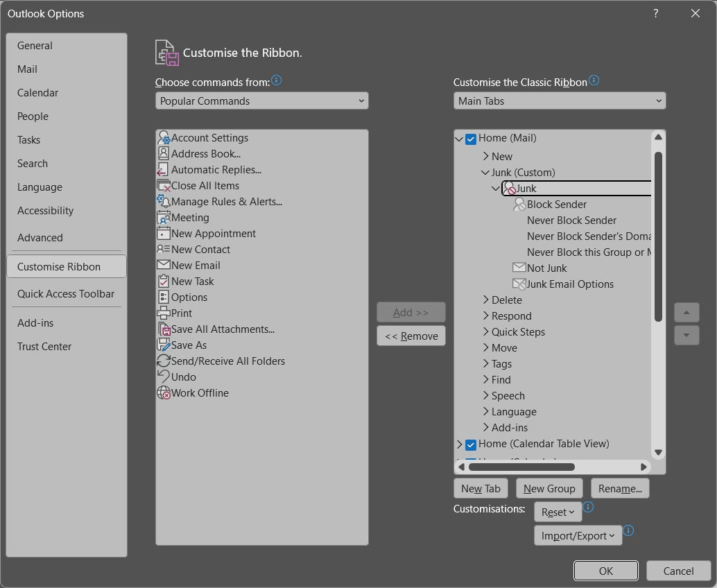Click the Account Settings command icon
The height and width of the screenshot is (588, 717).
tap(163, 137)
